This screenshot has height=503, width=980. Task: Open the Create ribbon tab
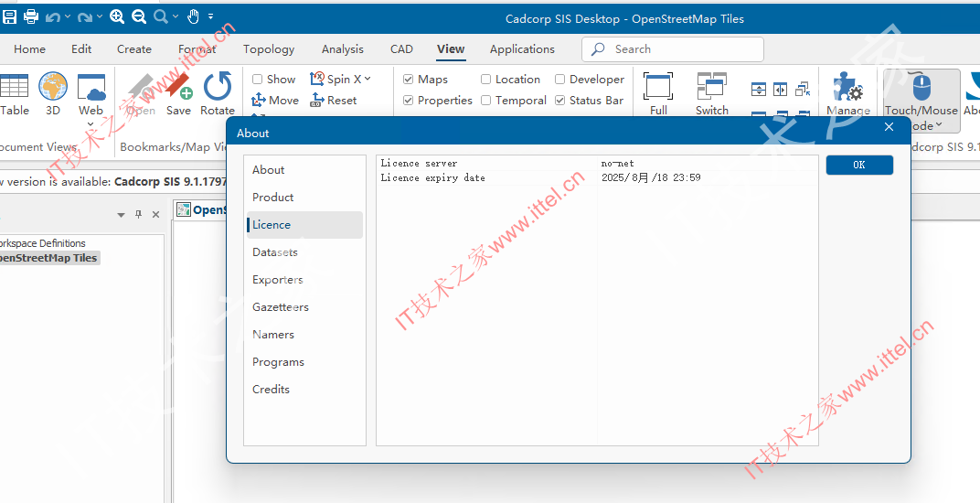click(134, 48)
